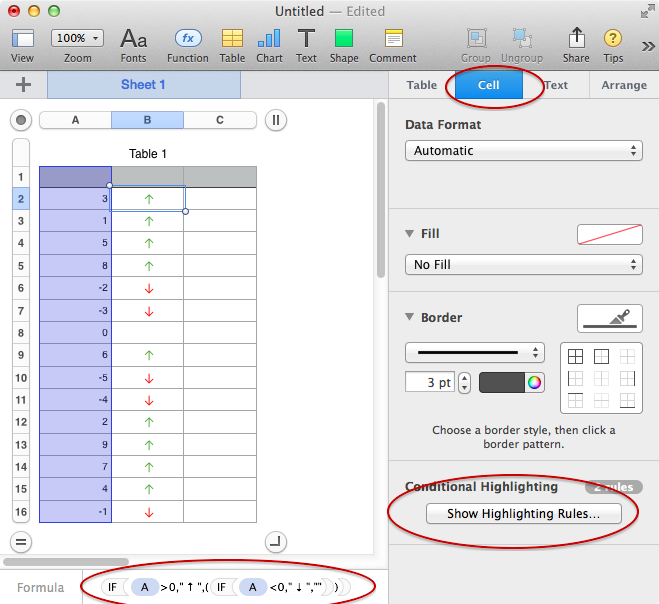Click the add rows handle
Screen dimensions: 659x604
pos(21,542)
